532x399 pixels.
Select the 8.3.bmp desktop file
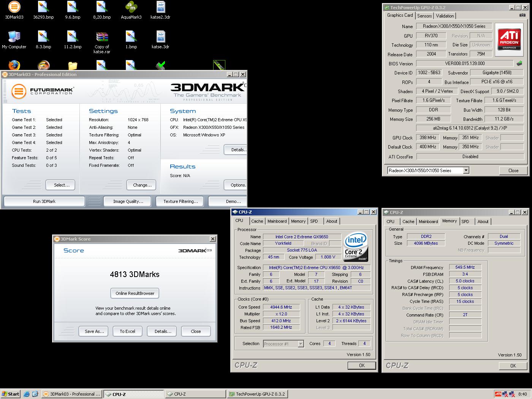point(43,40)
